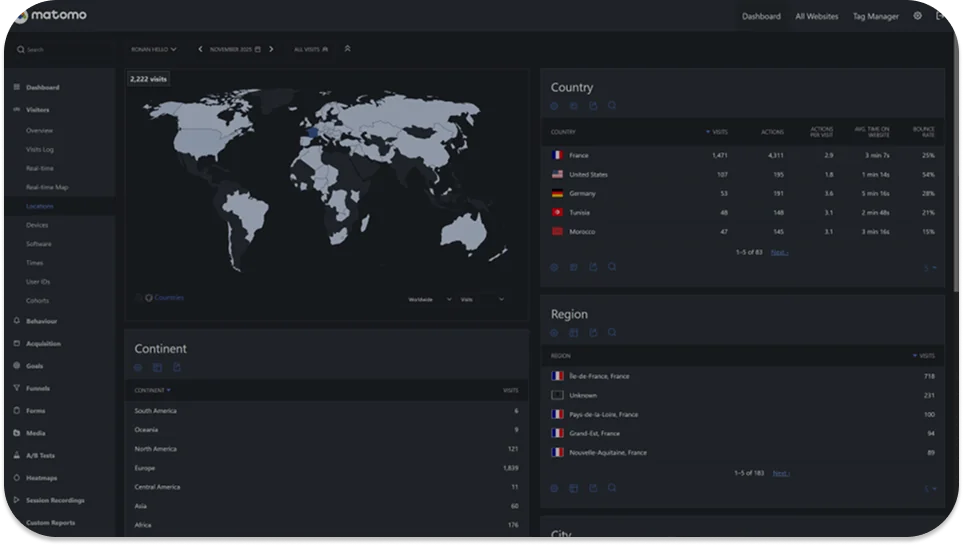This screenshot has height=545, width=963.
Task: Click Country widget table view icon
Action: (x=574, y=106)
